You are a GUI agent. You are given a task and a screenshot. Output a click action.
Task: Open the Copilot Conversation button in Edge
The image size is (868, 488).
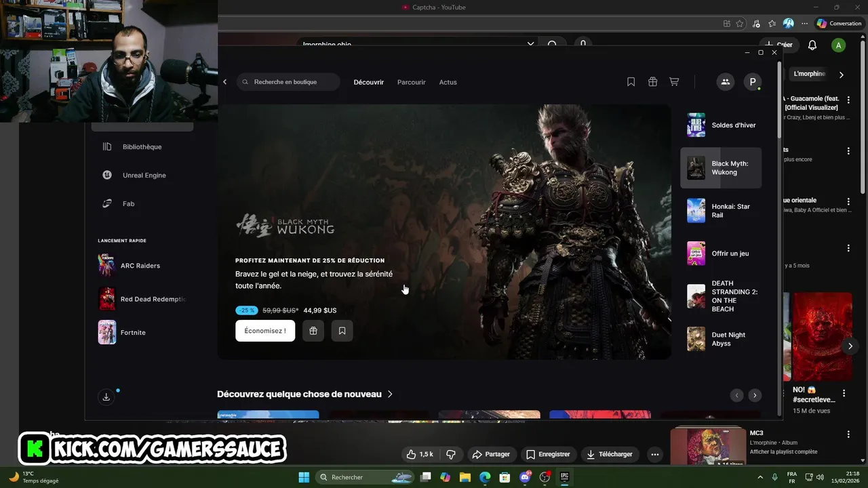tap(839, 23)
